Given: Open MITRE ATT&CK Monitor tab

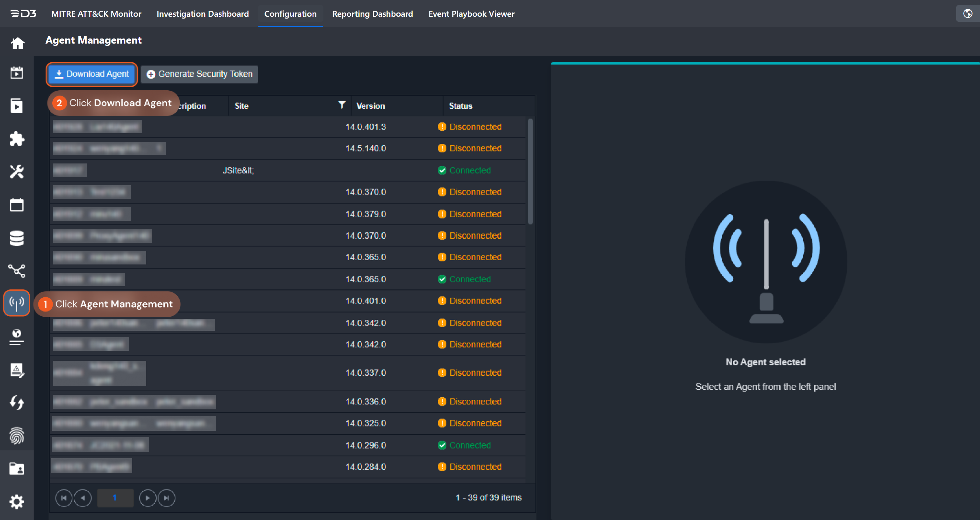Looking at the screenshot, I should click(x=96, y=14).
